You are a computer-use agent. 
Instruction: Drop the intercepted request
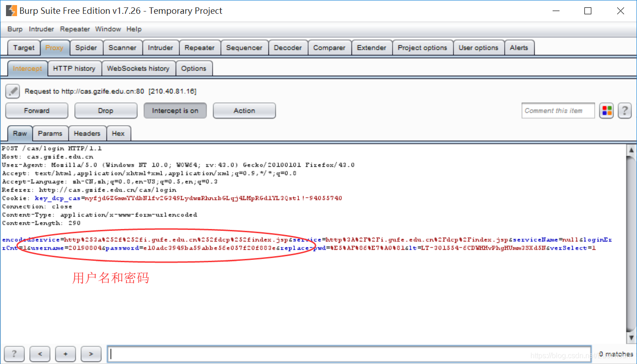coord(106,111)
